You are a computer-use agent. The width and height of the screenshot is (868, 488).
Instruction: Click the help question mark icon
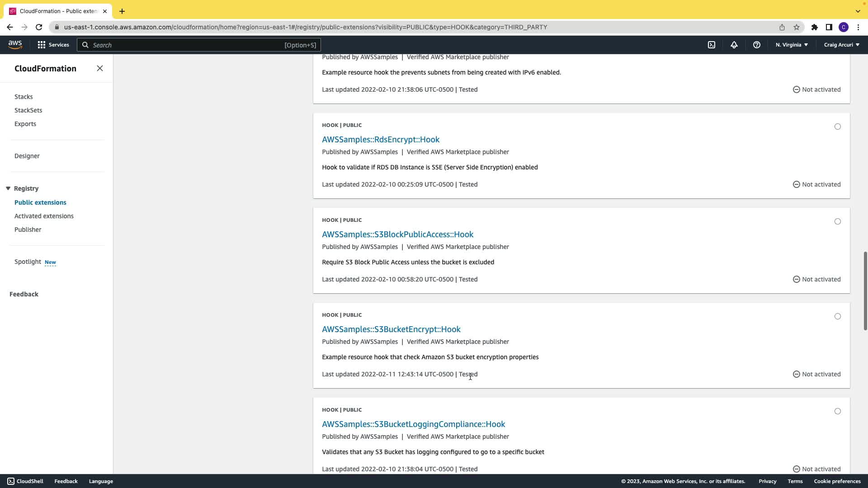[757, 45]
